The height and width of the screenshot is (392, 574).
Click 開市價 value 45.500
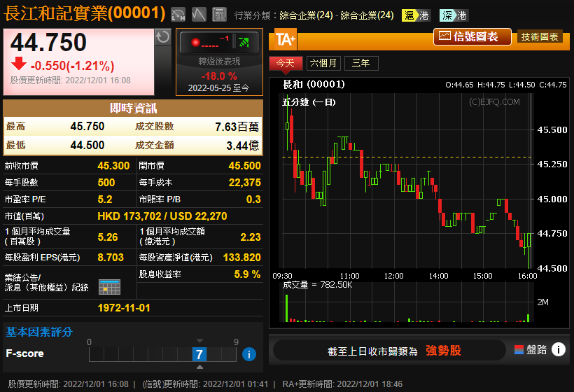point(244,166)
